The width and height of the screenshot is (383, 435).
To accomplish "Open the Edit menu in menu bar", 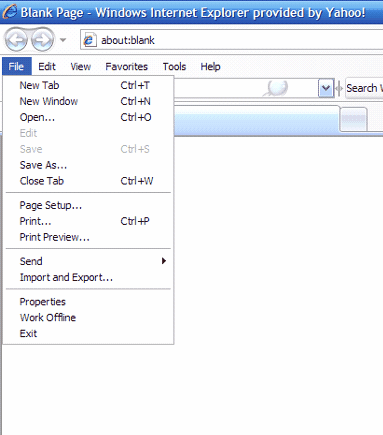I will click(47, 67).
